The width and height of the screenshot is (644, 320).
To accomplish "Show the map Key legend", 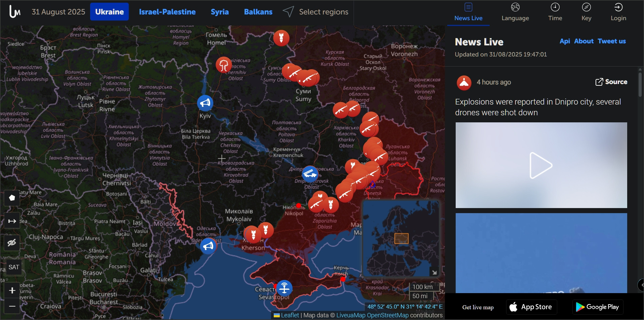I will (x=586, y=12).
